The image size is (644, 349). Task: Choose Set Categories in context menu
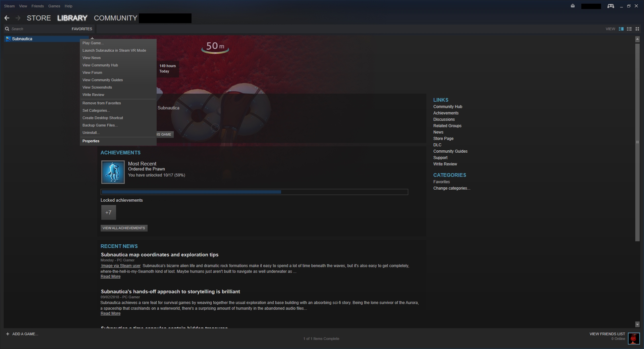(x=118, y=110)
